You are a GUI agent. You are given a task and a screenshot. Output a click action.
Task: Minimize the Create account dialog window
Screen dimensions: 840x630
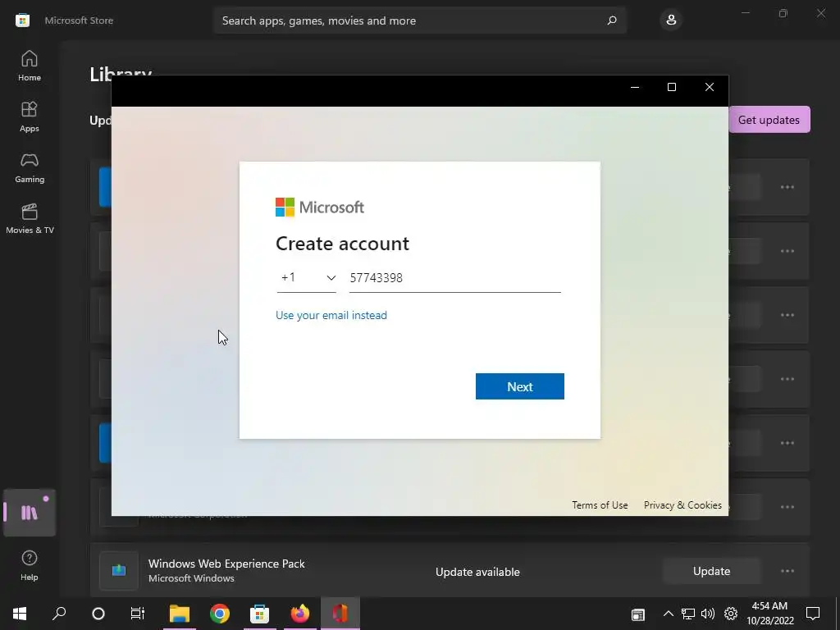[x=635, y=87]
